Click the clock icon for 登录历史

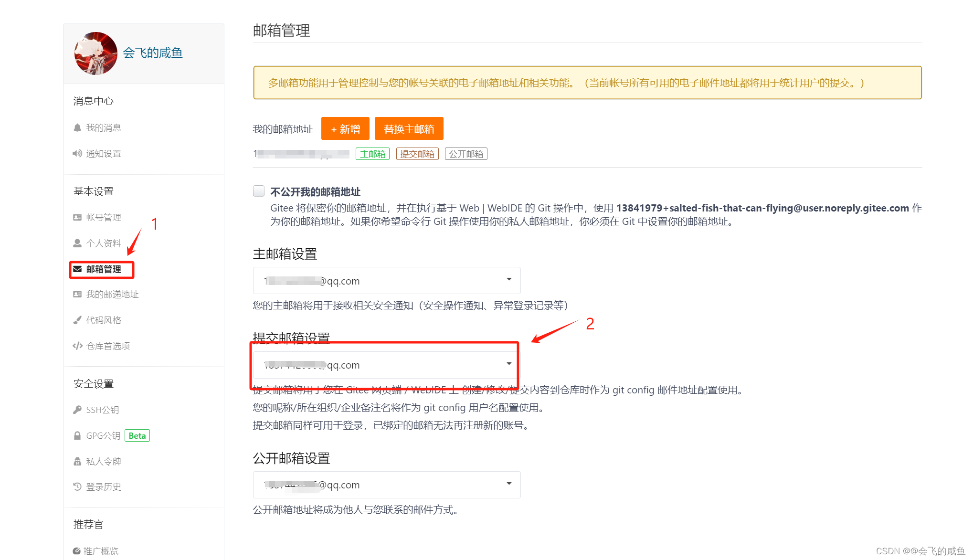(x=77, y=486)
